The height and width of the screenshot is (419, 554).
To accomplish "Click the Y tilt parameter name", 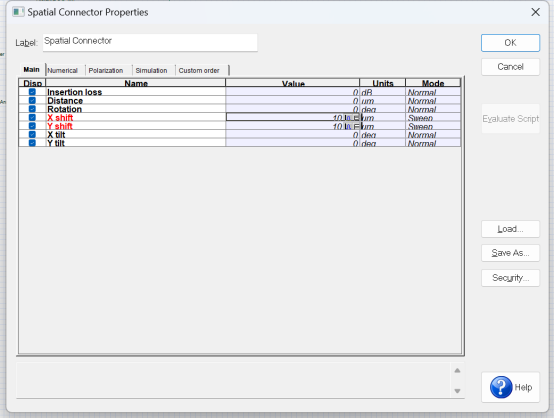I will coord(56,143).
